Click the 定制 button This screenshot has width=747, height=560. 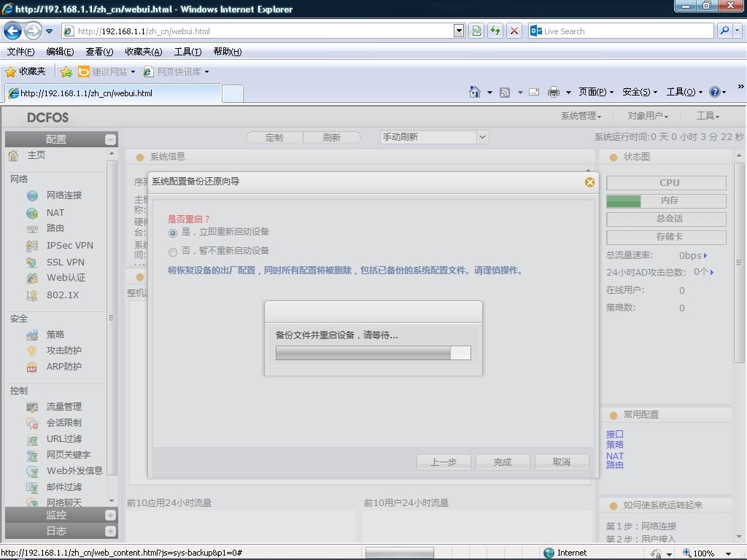(x=274, y=138)
